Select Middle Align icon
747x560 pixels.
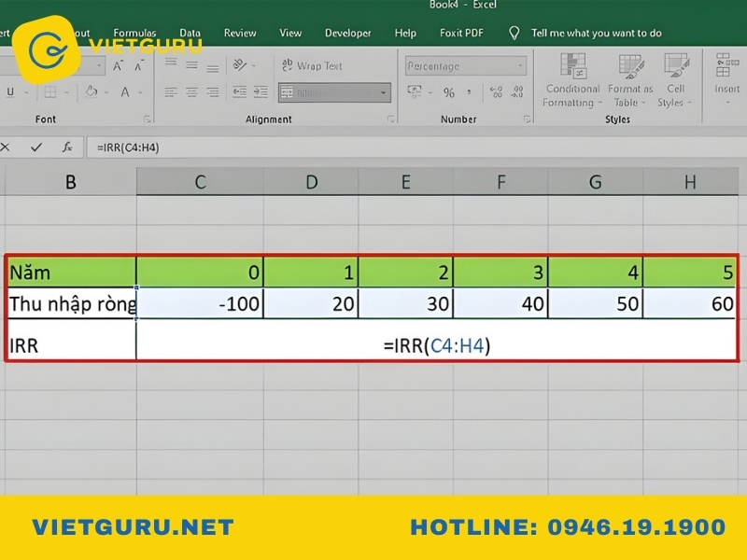[x=191, y=65]
